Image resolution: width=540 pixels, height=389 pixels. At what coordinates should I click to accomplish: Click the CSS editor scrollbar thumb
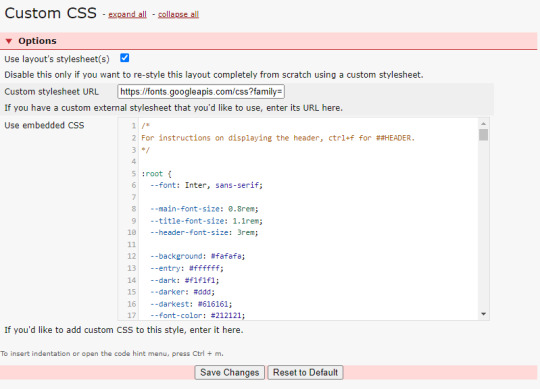point(484,135)
